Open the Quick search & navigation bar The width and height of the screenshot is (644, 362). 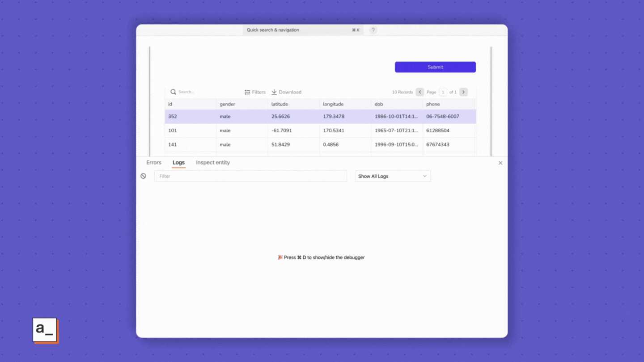(x=303, y=30)
